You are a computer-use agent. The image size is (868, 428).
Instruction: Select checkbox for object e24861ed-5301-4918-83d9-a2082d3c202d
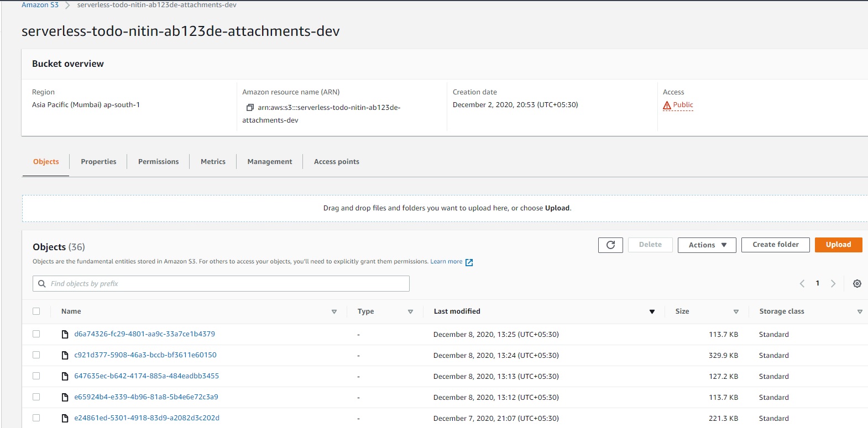(36, 418)
